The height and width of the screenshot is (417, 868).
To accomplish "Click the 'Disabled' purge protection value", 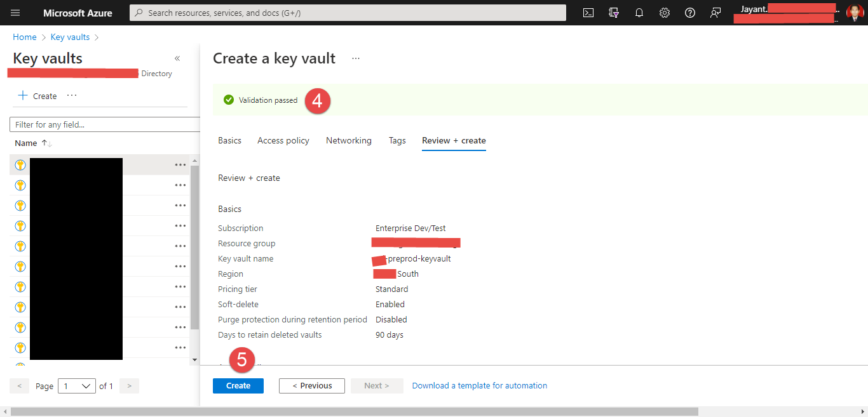I will coord(391,320).
